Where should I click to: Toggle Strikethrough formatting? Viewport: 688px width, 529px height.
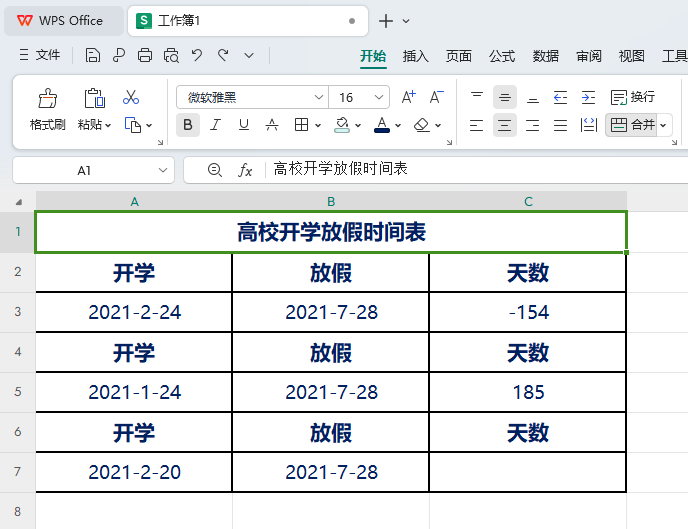(272, 125)
